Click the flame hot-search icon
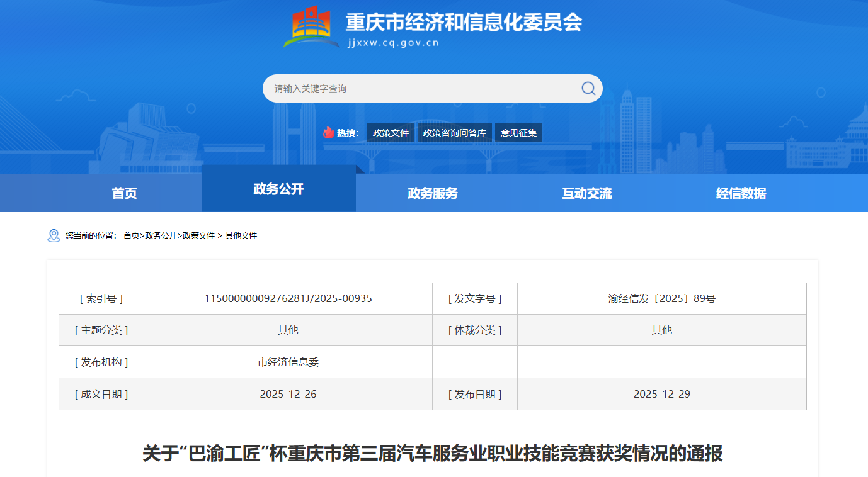The image size is (868, 477). [328, 133]
